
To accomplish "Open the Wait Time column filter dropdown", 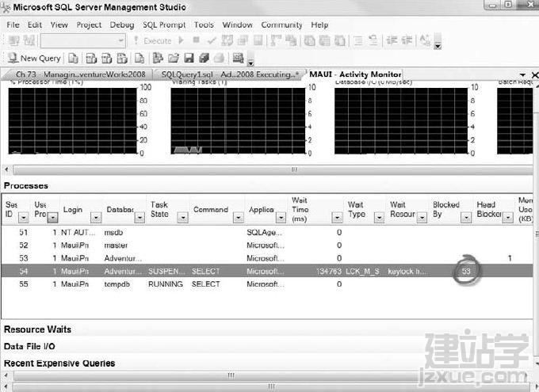I will pos(337,218).
